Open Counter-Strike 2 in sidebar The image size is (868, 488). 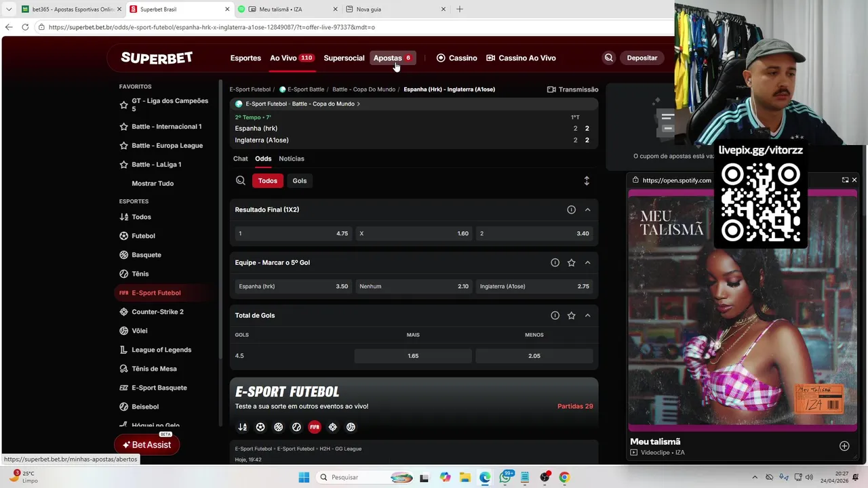pyautogui.click(x=157, y=312)
